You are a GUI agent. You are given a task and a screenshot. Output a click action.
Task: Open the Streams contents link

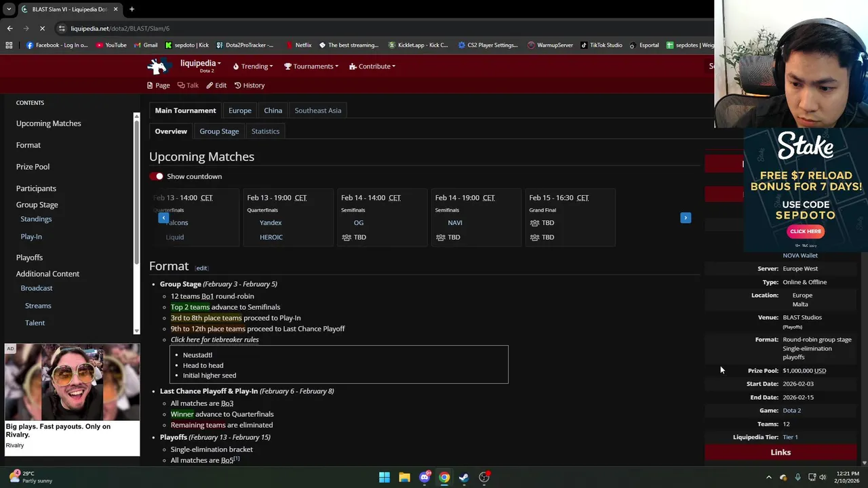pos(38,306)
